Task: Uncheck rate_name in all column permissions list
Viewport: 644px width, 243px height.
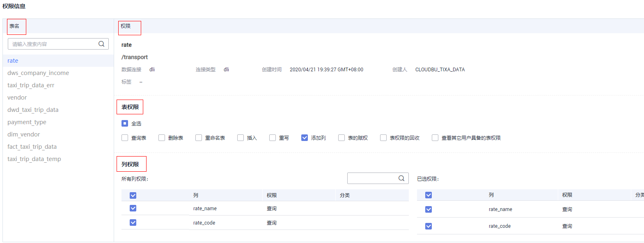Action: click(x=133, y=208)
